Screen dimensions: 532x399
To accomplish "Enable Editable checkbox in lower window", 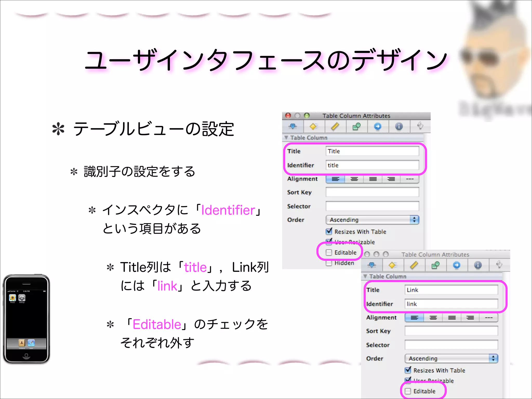I will click(x=408, y=391).
